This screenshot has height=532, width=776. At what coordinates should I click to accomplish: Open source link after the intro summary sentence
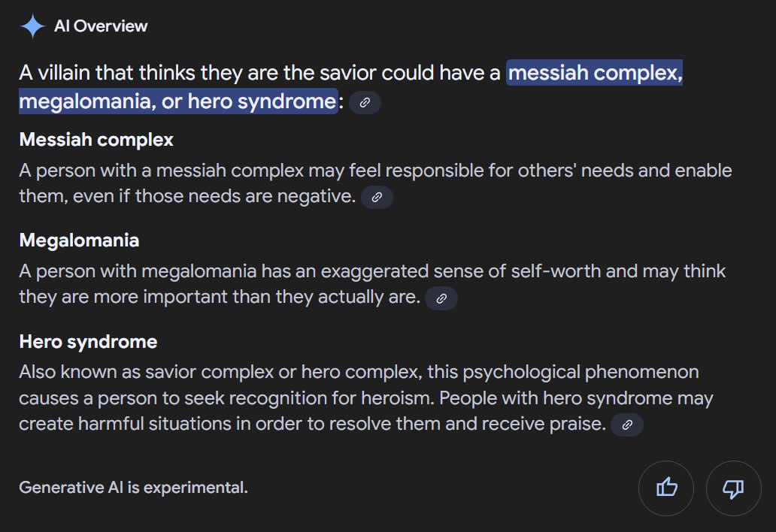365,102
